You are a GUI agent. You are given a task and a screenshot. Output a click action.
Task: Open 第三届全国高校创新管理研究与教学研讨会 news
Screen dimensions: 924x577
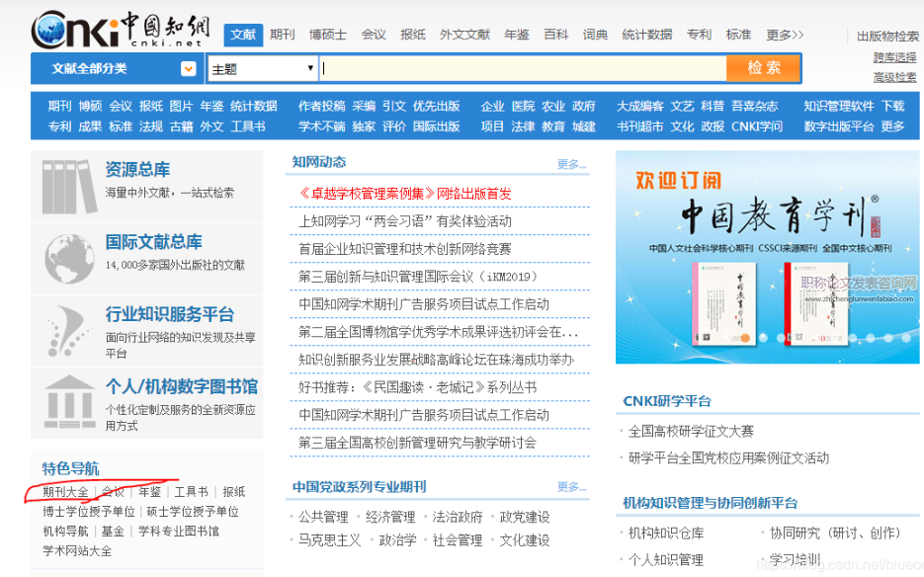point(417,443)
